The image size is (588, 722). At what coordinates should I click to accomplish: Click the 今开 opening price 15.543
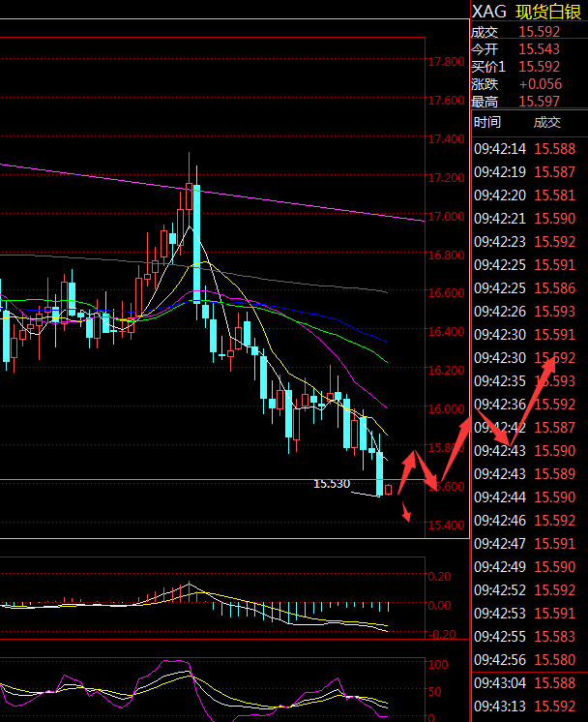pos(540,49)
